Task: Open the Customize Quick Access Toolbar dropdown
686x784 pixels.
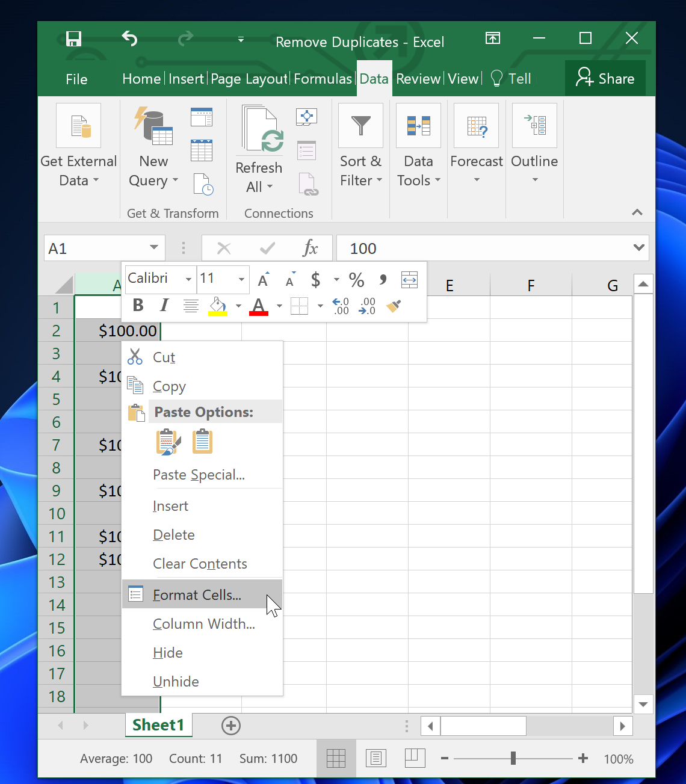Action: 241,40
